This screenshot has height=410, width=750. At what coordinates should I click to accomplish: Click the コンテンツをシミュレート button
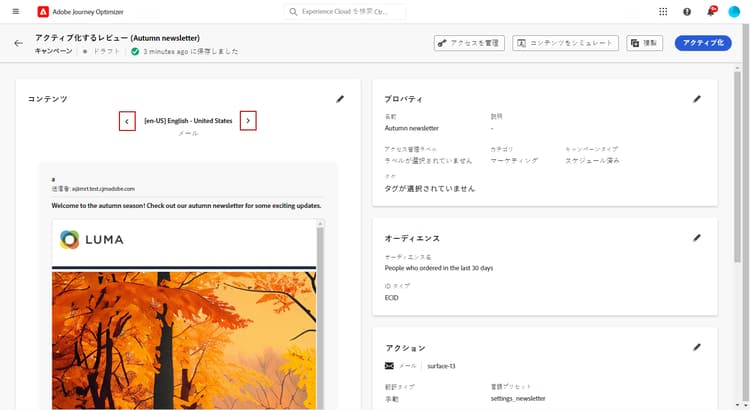(x=565, y=43)
